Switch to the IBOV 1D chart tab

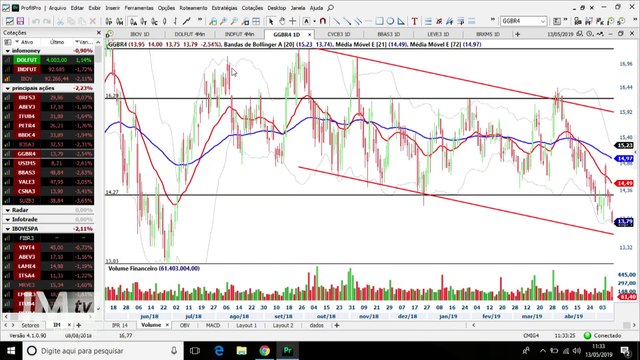(x=140, y=34)
